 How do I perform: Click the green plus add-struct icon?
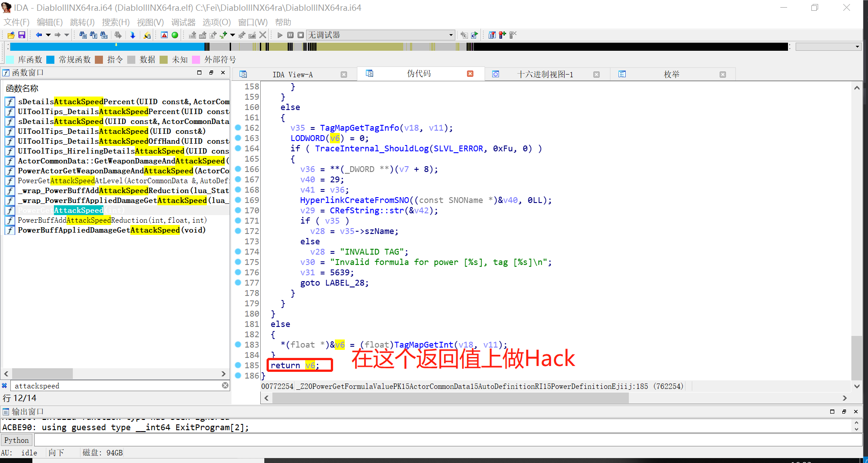(223, 35)
